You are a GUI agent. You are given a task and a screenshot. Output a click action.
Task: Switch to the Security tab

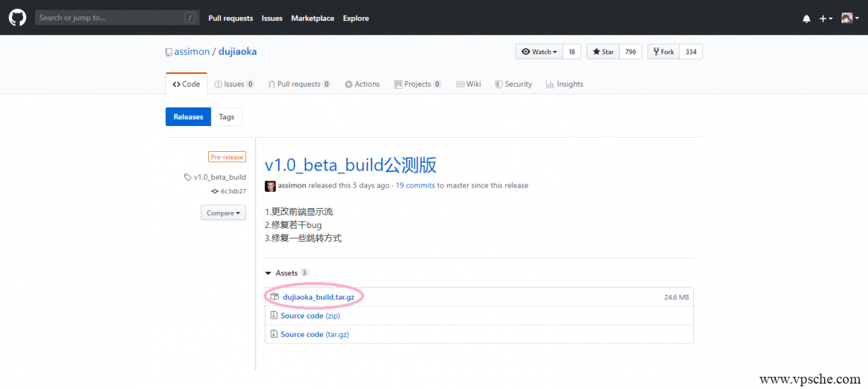[513, 84]
